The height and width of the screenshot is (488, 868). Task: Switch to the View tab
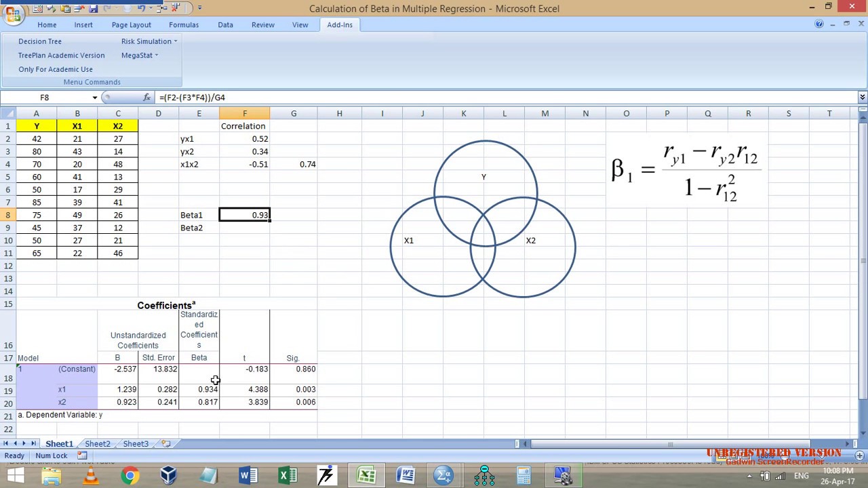(x=300, y=25)
